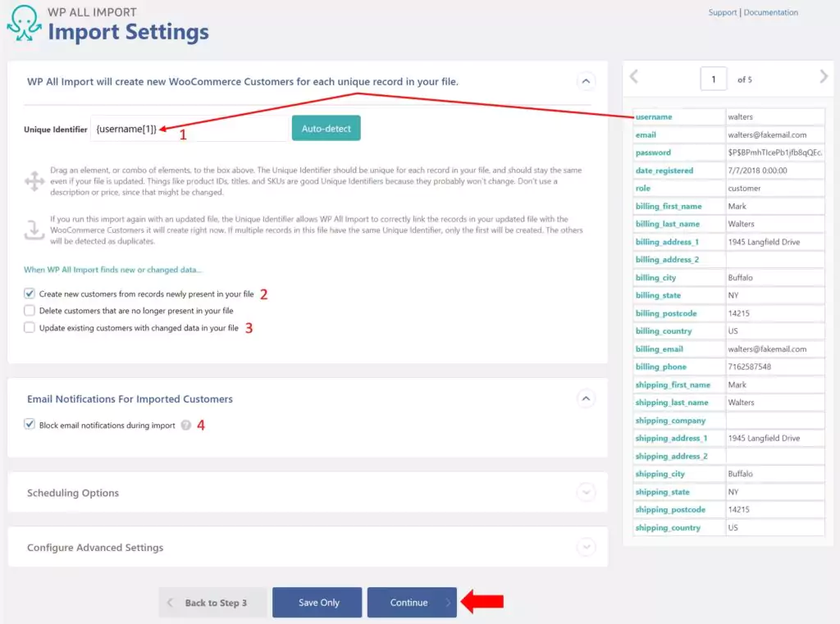Click the password hash value
This screenshot has width=840, height=624.
(x=774, y=153)
